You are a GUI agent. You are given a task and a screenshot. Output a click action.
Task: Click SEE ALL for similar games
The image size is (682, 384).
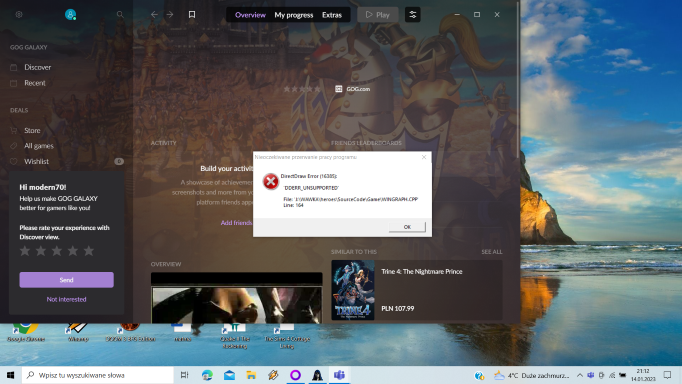[x=491, y=252]
